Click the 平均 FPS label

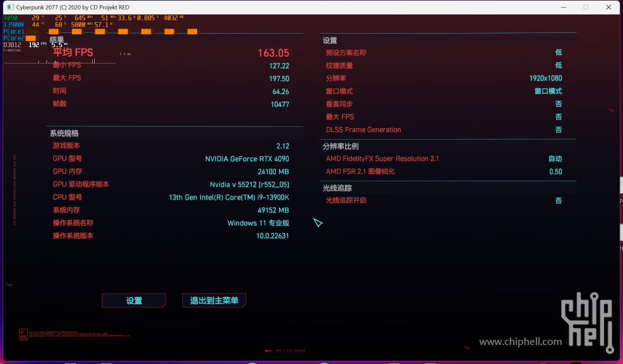pyautogui.click(x=72, y=52)
